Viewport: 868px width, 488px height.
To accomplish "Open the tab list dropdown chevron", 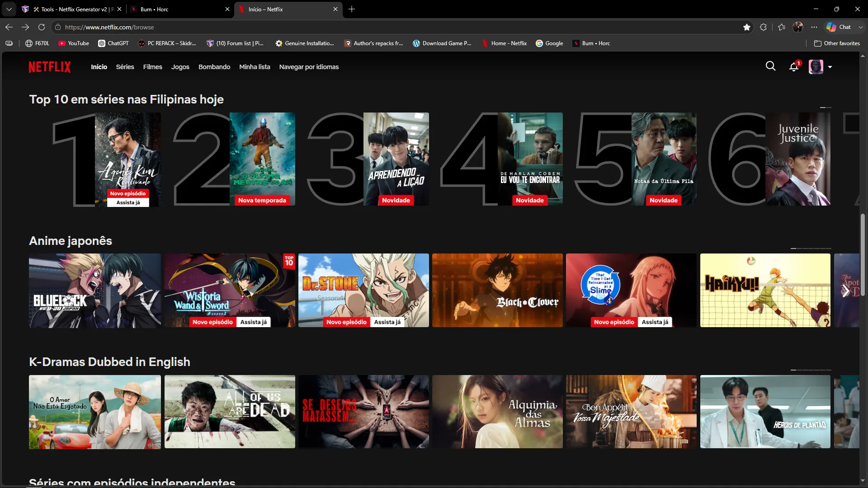I will [x=9, y=9].
